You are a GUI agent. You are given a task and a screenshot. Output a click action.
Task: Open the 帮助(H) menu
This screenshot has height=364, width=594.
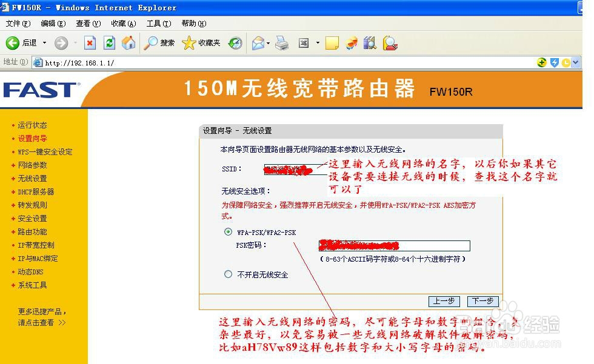coord(194,24)
